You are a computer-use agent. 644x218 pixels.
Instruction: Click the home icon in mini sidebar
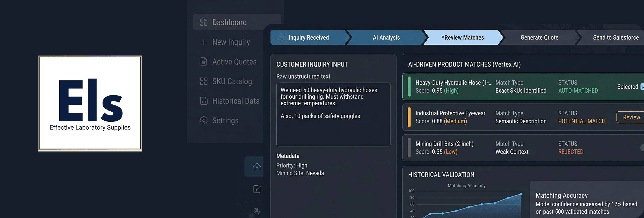[x=257, y=167]
